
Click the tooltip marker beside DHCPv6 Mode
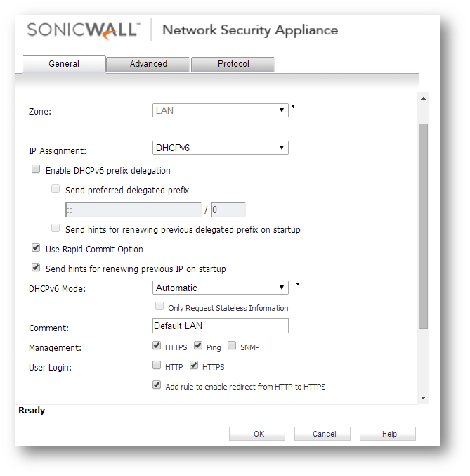(297, 284)
